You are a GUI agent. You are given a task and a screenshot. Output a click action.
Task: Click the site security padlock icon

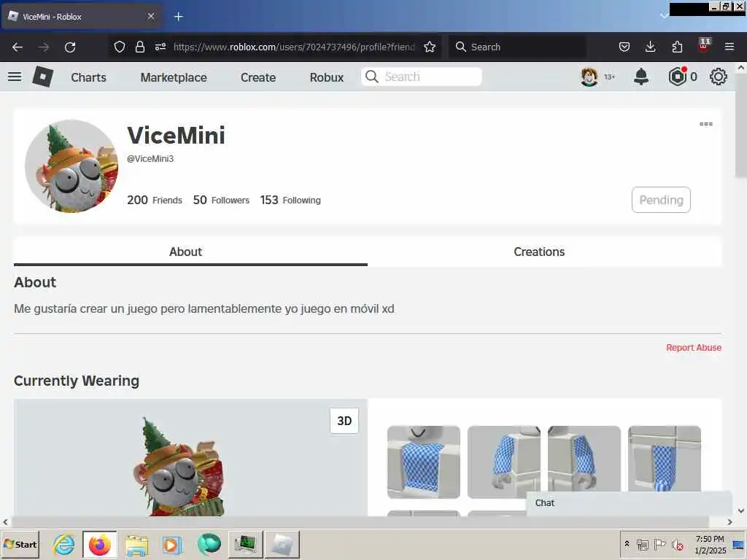[x=139, y=47]
